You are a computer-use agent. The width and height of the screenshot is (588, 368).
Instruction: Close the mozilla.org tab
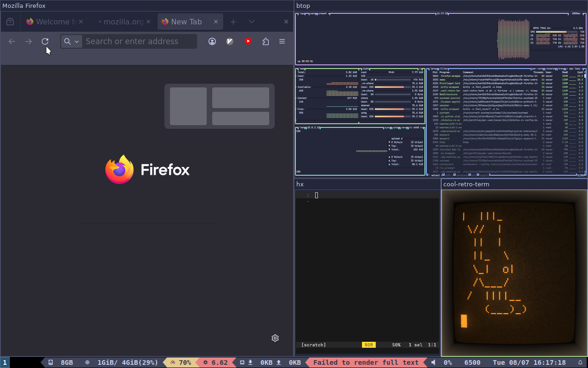coord(148,22)
